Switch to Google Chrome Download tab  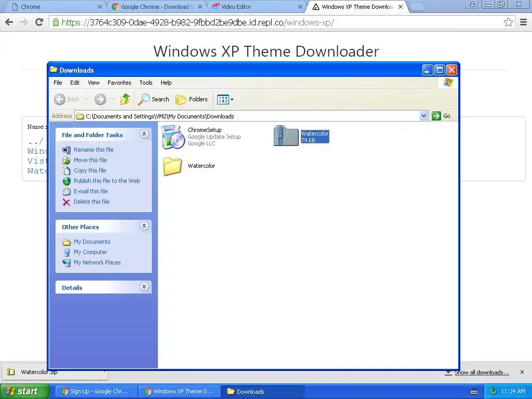pos(156,7)
